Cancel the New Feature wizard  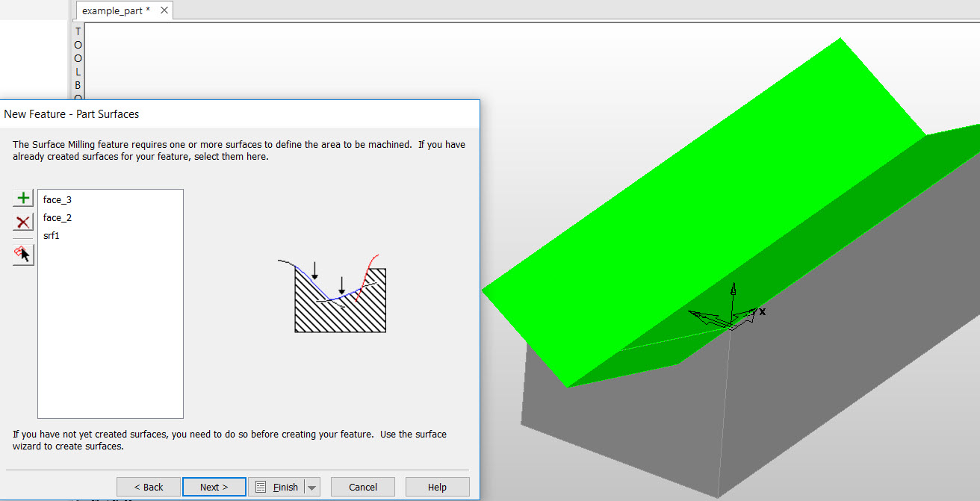pyautogui.click(x=362, y=486)
